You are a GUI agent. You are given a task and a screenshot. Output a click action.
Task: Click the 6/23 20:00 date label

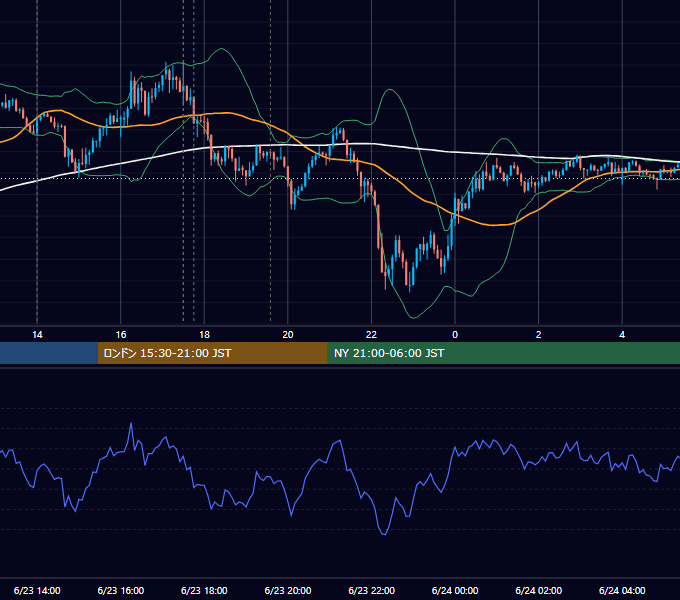(x=288, y=590)
